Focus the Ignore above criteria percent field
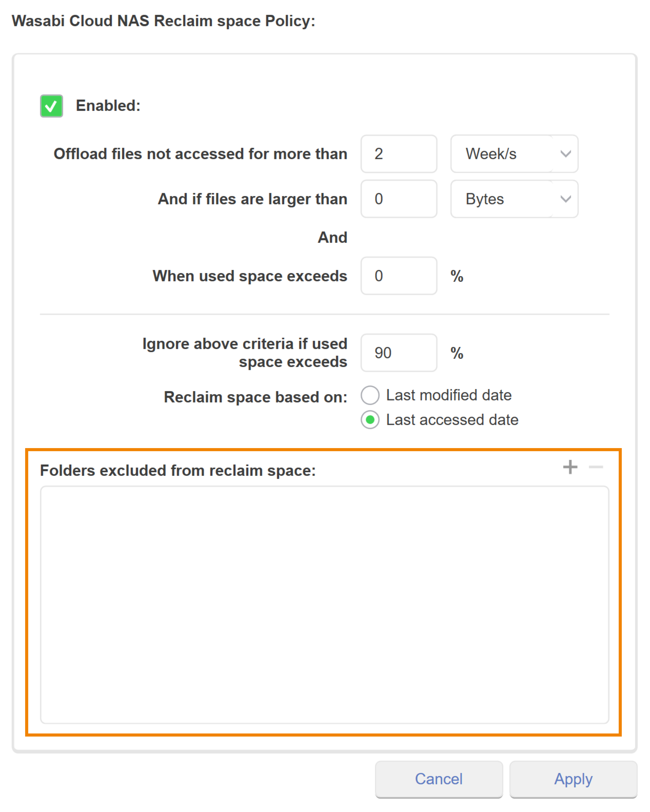The width and height of the screenshot is (650, 812). (x=399, y=352)
